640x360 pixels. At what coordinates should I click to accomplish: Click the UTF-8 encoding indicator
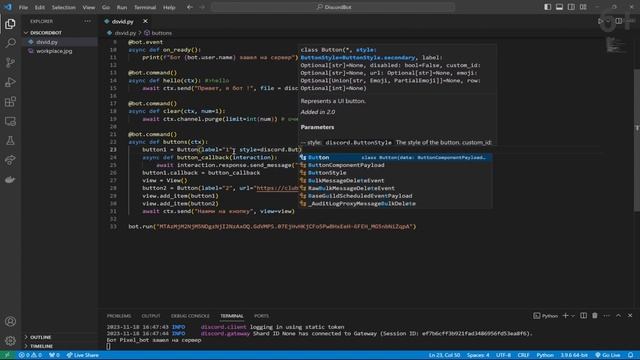coord(503,355)
